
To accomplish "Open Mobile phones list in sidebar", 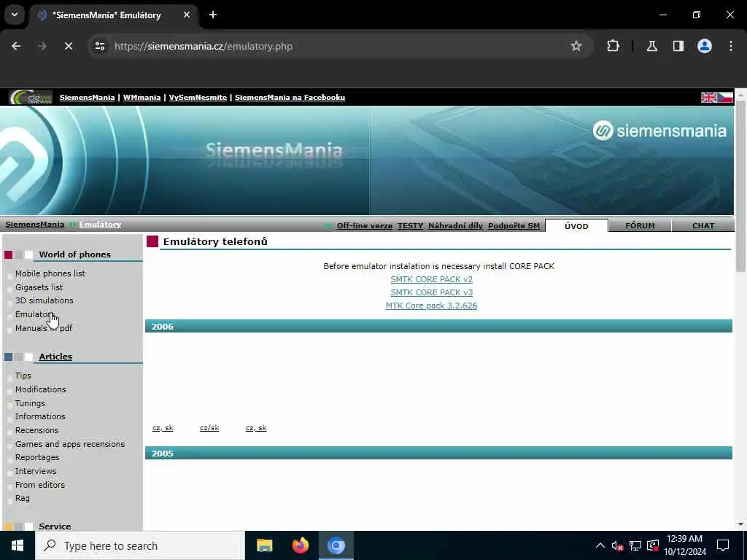I will point(50,273).
